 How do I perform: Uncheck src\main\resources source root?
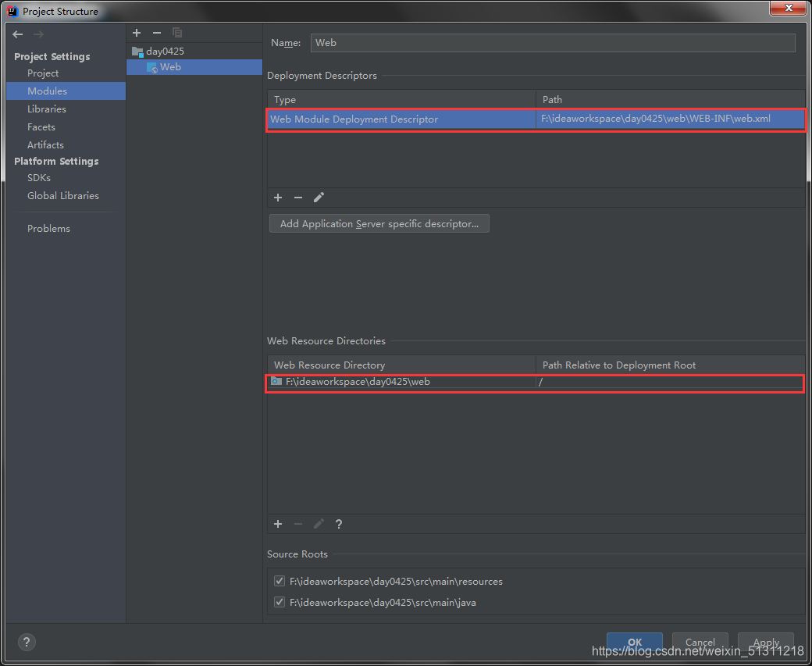coord(280,581)
